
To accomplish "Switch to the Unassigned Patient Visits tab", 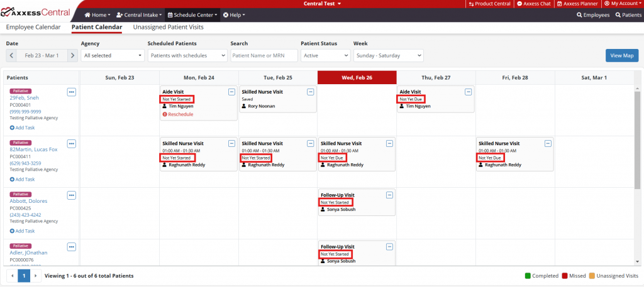I will (168, 27).
